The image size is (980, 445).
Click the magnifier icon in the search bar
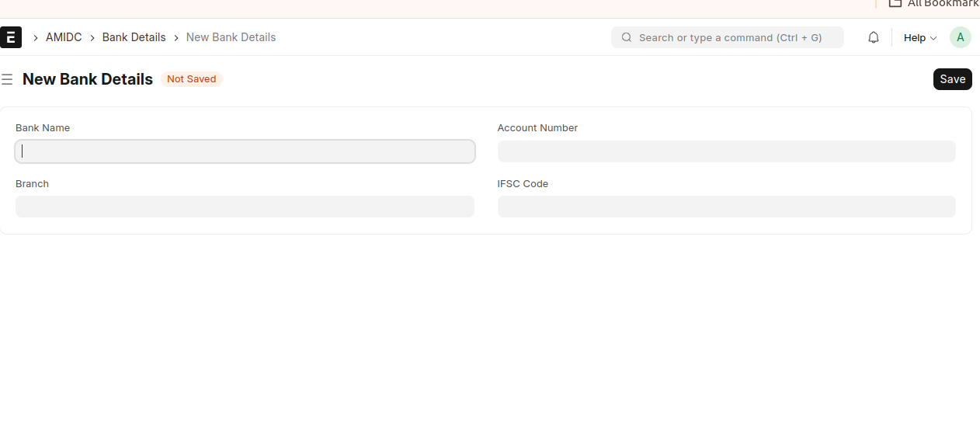pyautogui.click(x=627, y=37)
